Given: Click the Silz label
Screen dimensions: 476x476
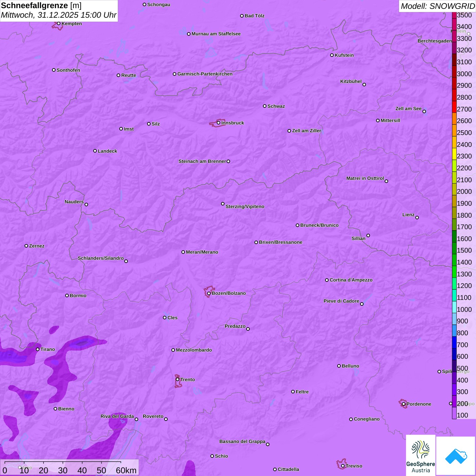Looking at the screenshot, I should coord(155,124).
